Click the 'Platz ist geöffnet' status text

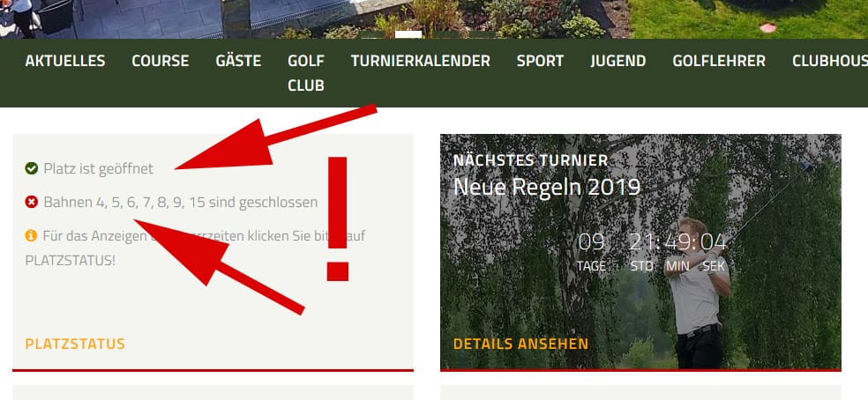(99, 169)
